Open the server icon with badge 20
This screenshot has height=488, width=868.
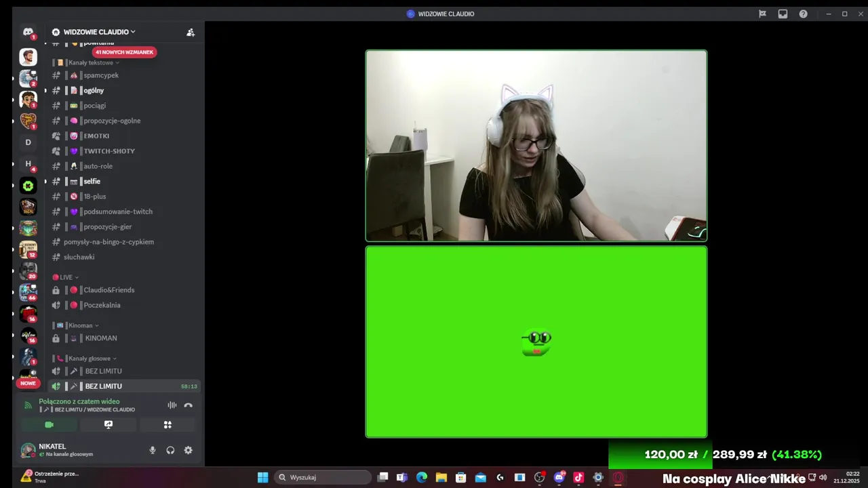tap(28, 271)
